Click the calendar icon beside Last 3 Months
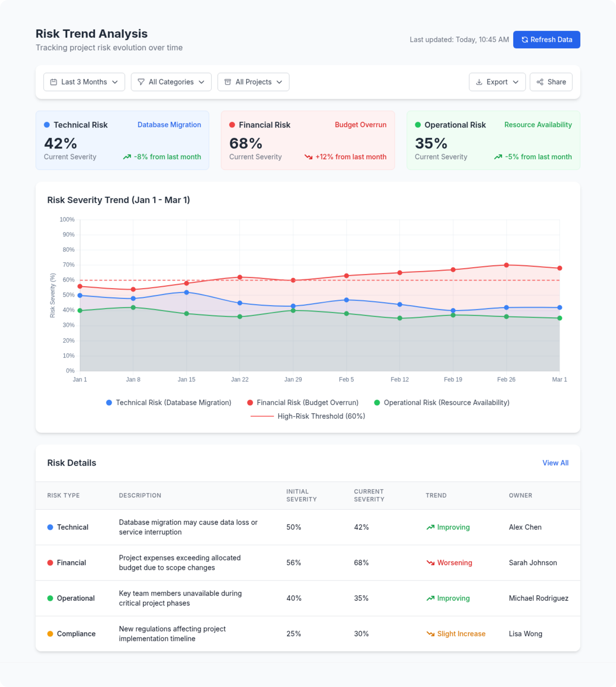 [54, 82]
